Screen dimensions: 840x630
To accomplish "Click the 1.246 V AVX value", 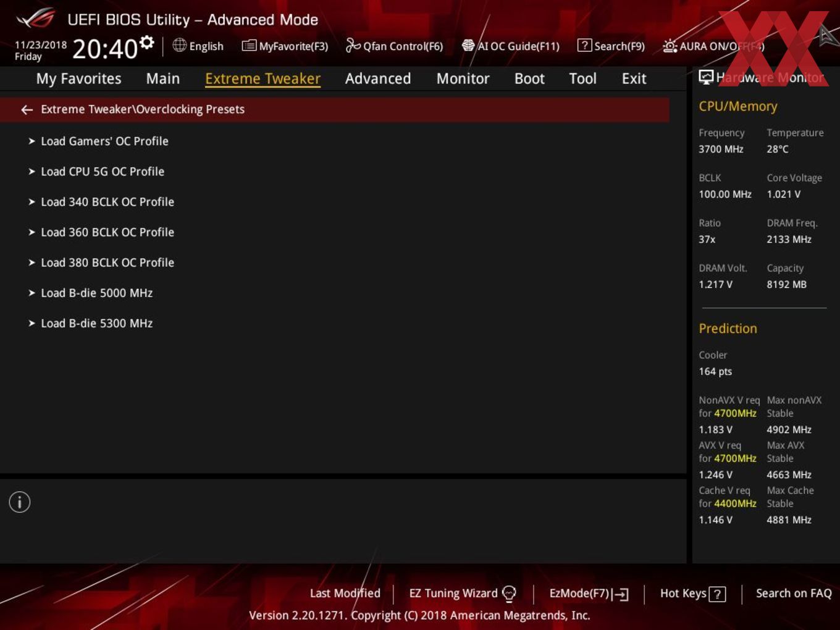I will click(715, 474).
